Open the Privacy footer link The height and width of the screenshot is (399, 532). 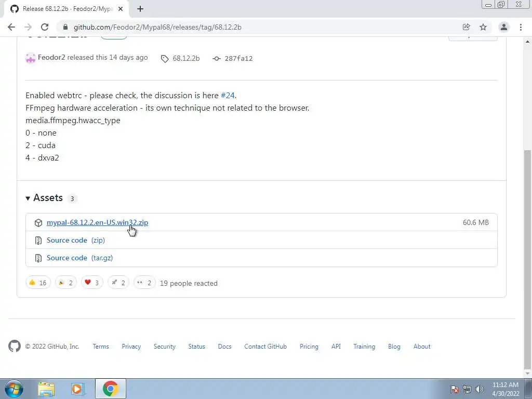pos(131,347)
